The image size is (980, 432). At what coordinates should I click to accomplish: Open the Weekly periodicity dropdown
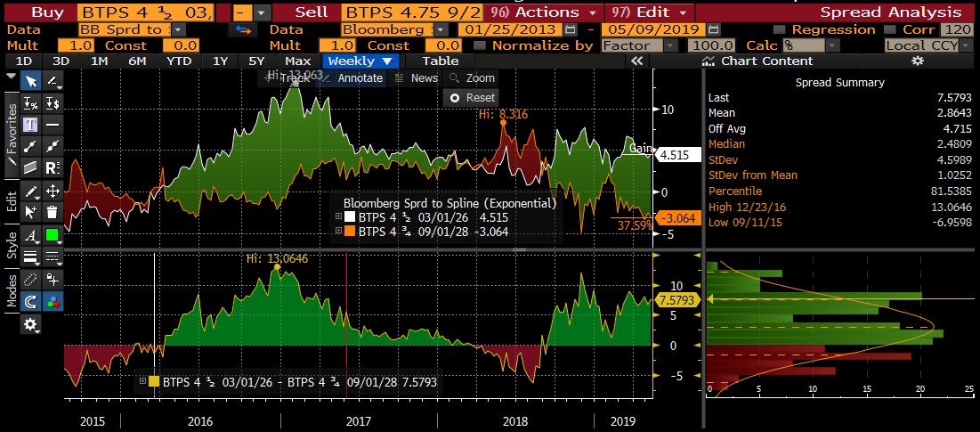point(360,61)
